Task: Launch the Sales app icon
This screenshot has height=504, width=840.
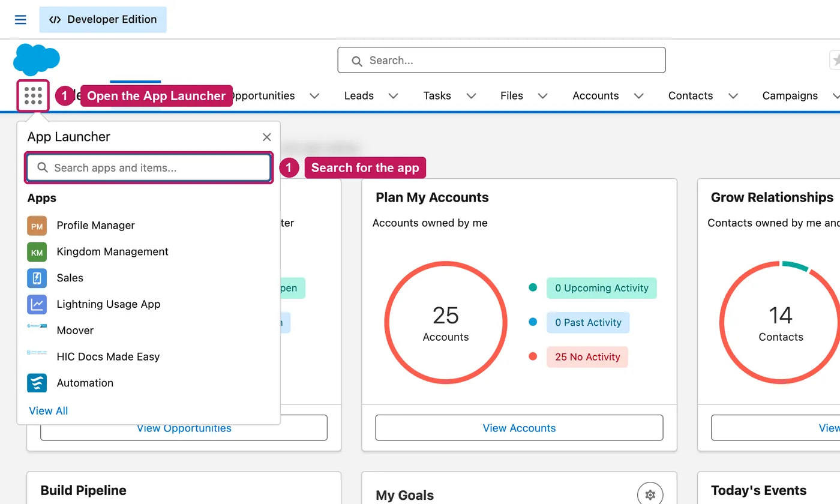Action: coord(37,278)
